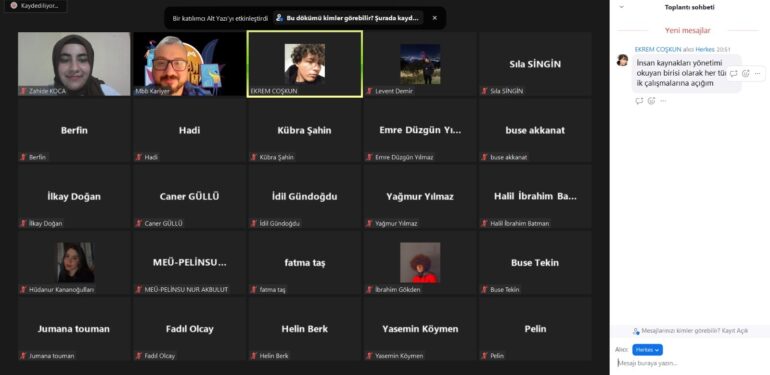
Task: Click muted mic icon beside Emre Düzgün Yılmaz
Action: [369, 157]
